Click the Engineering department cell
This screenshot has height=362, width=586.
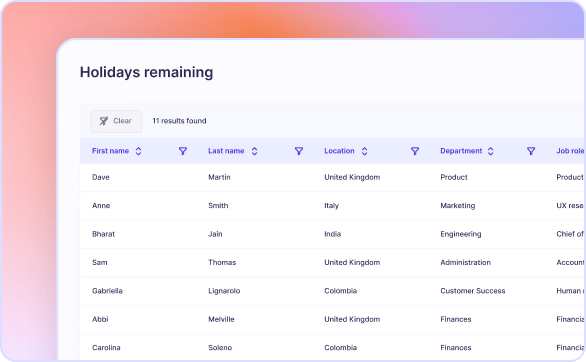tap(461, 234)
